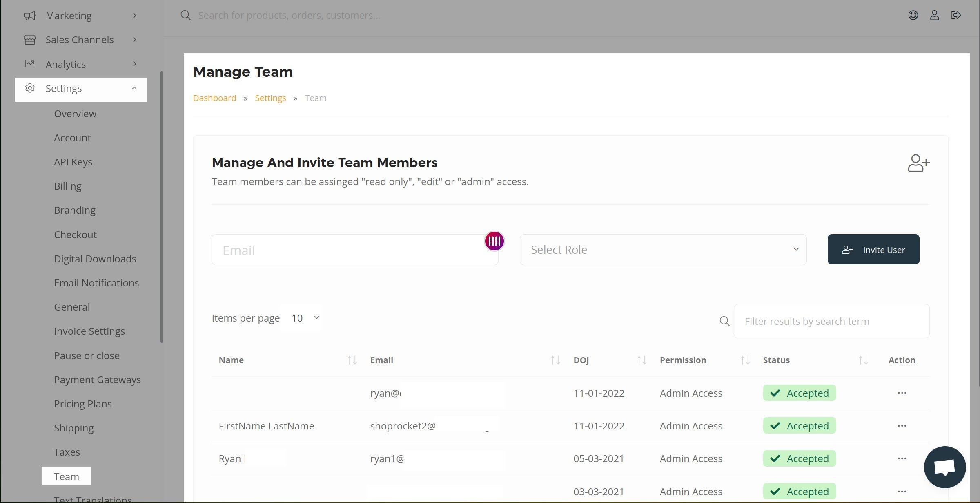Click Accepted badge in ryan1@ row
The width and height of the screenshot is (980, 503).
coord(800,458)
